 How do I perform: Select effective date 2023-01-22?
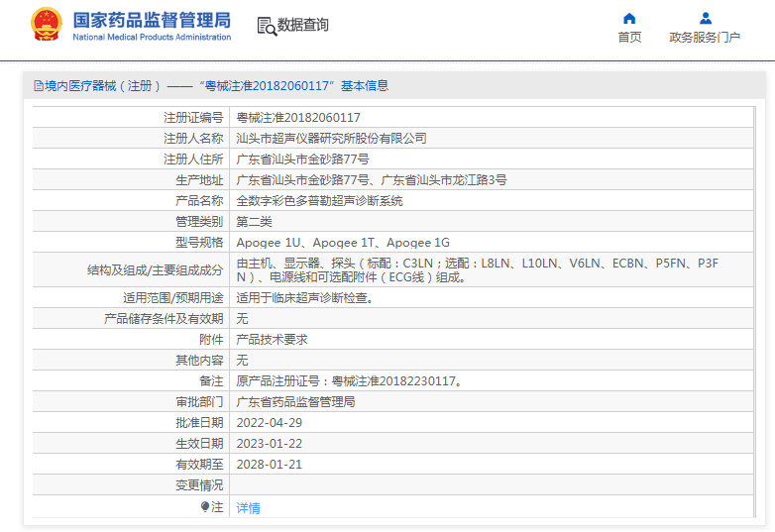(x=269, y=444)
